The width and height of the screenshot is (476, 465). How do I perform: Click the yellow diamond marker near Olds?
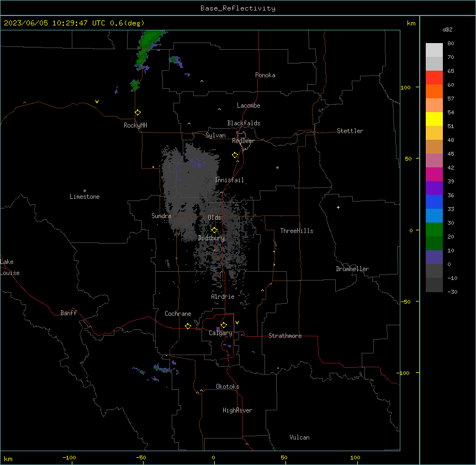pyautogui.click(x=214, y=230)
